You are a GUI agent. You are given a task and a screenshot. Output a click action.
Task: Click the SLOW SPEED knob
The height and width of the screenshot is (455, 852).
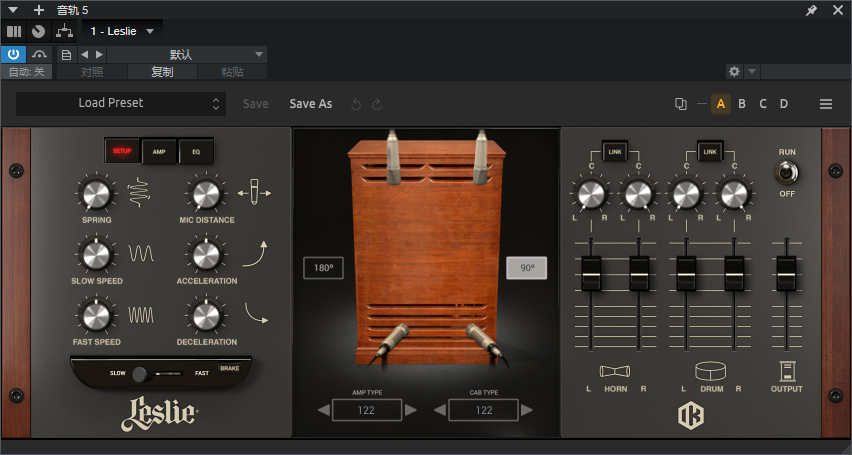97,254
